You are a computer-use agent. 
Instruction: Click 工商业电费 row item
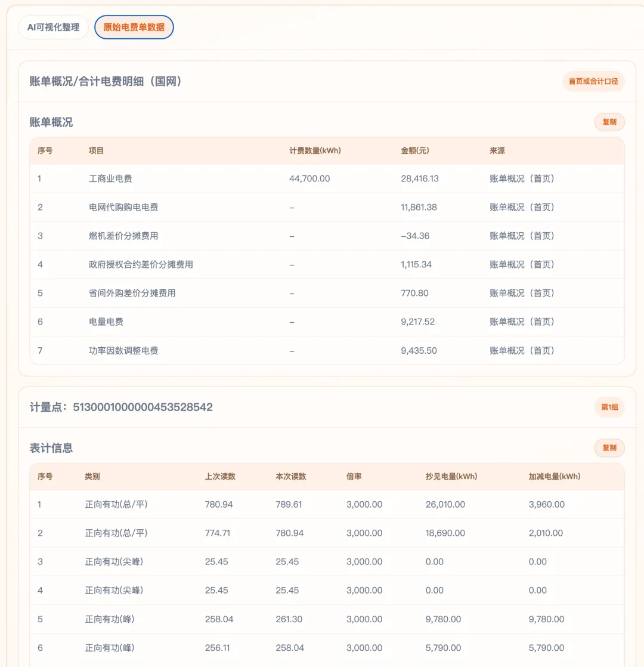click(x=110, y=178)
